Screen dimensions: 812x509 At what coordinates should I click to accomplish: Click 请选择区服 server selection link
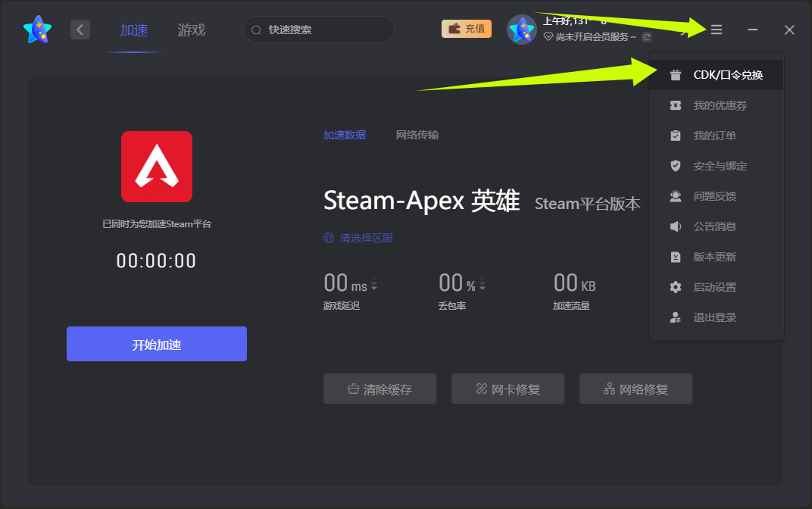pos(367,238)
